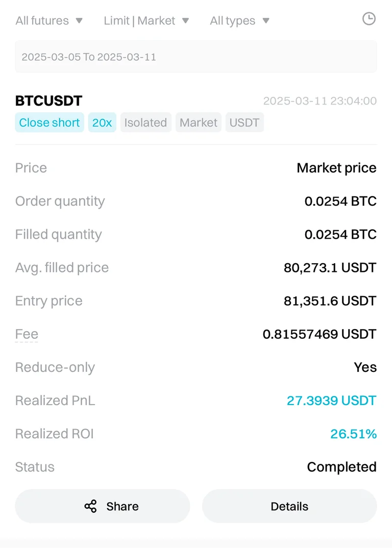Click the date range field
Screen dimensions: 392x551
pos(196,57)
